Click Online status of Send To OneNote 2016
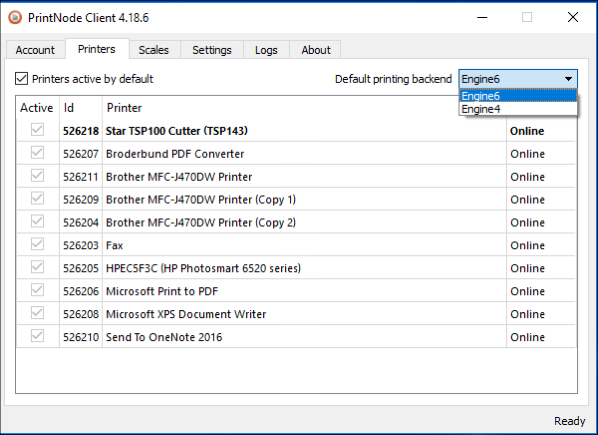 pos(527,337)
